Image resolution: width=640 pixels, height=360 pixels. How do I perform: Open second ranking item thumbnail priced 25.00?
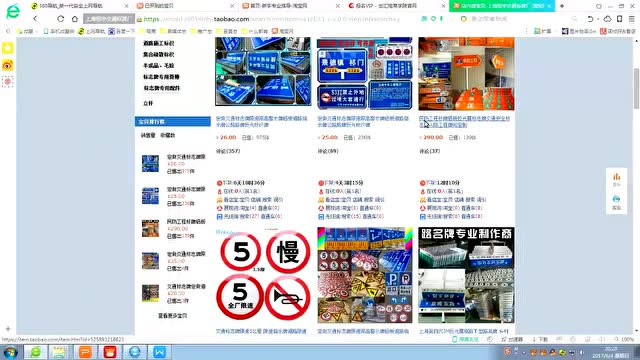(150, 196)
